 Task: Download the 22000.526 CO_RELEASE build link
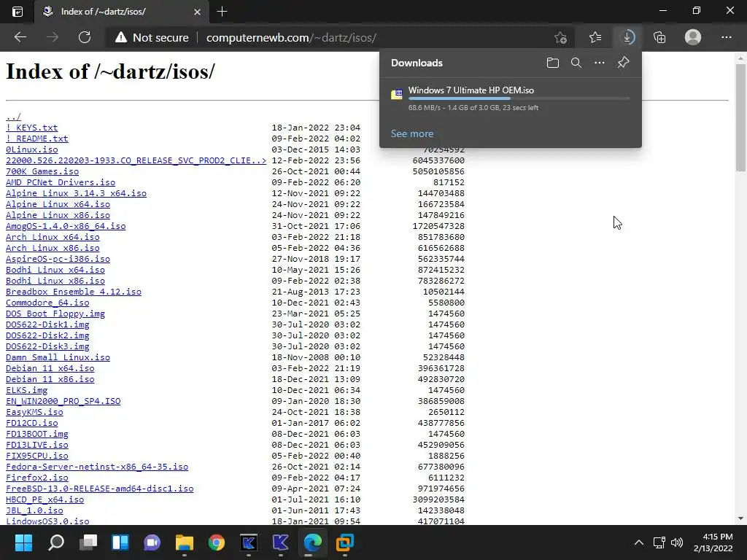point(136,160)
